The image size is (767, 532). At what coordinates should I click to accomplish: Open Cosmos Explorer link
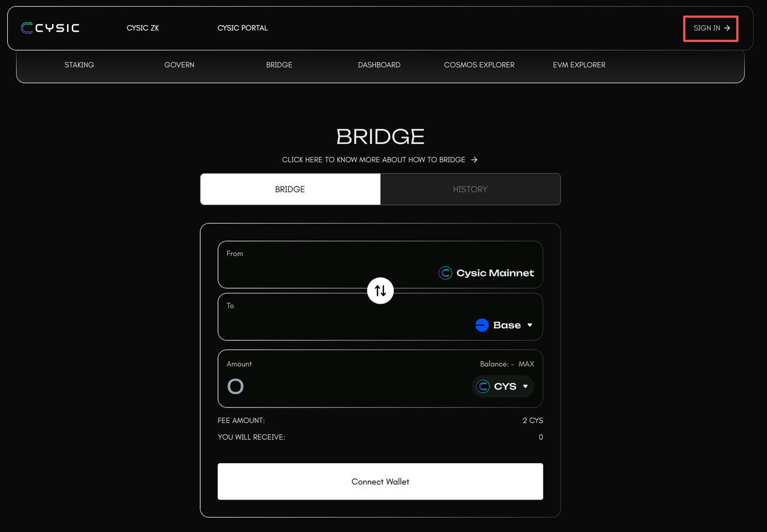tap(479, 65)
